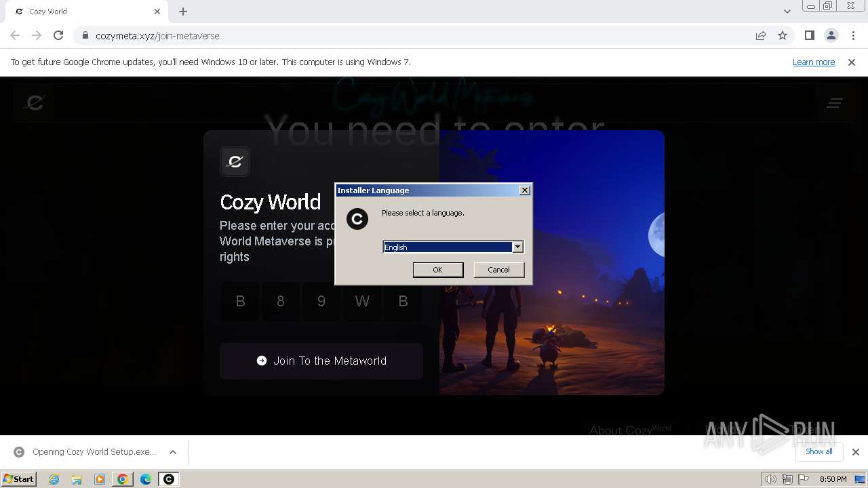Cancel the Installer Language dialog
This screenshot has width=868, height=488.
[x=498, y=270]
